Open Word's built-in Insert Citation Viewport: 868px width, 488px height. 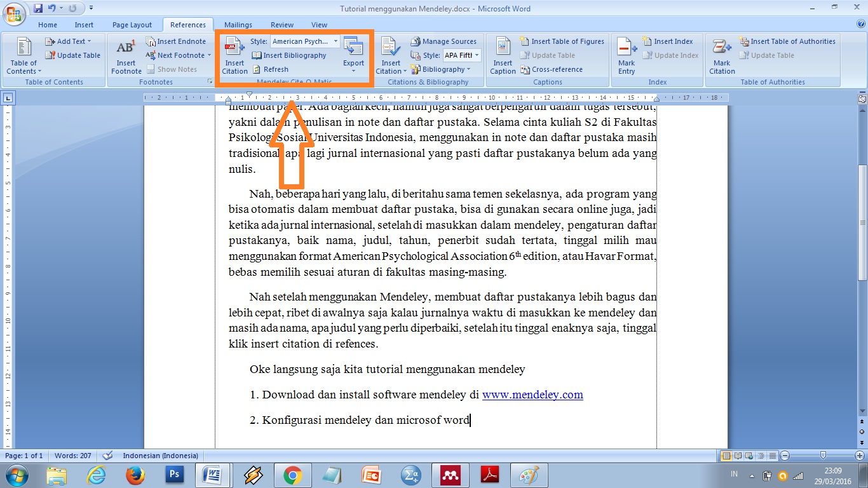point(391,56)
